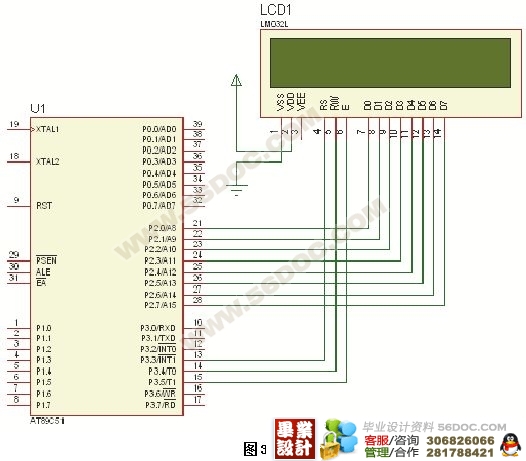Click the LCD1 component title
The image size is (526, 461).
coord(275,10)
